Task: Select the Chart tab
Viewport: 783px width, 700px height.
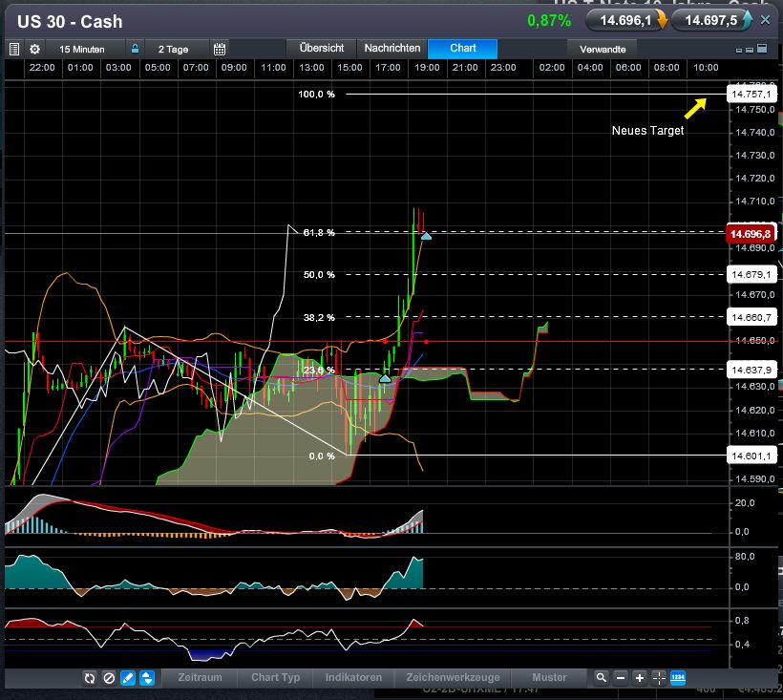Action: pos(462,48)
